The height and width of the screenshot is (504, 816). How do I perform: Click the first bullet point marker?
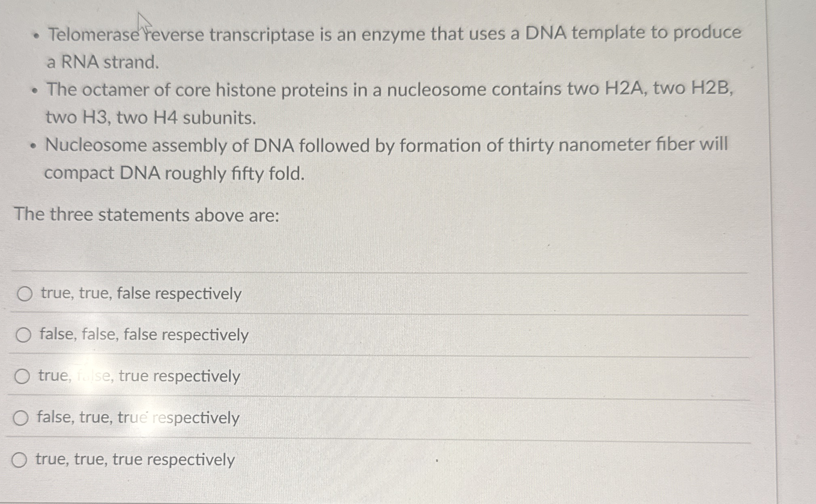coord(35,35)
